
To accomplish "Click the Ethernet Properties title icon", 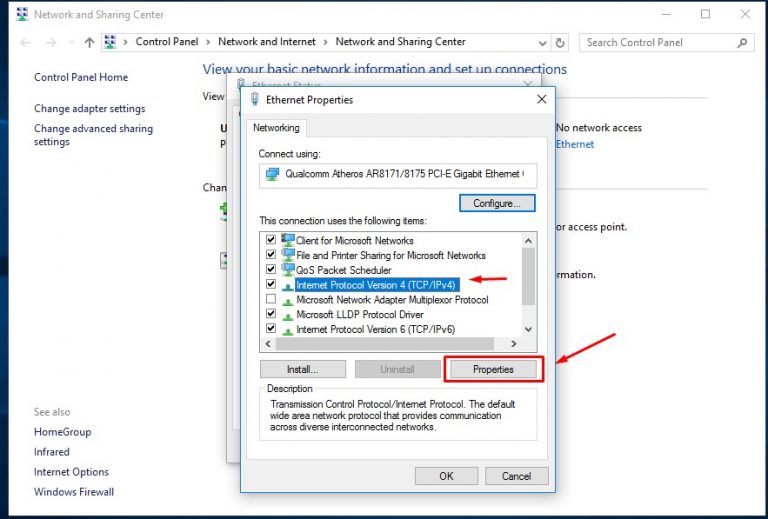I will 254,99.
